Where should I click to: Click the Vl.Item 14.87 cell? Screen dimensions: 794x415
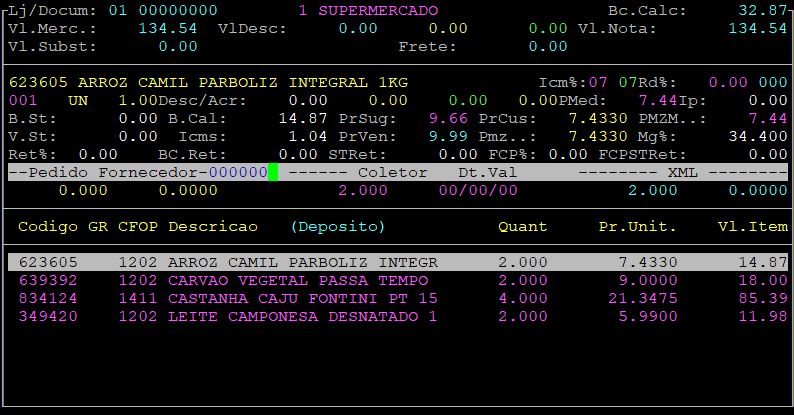763,262
